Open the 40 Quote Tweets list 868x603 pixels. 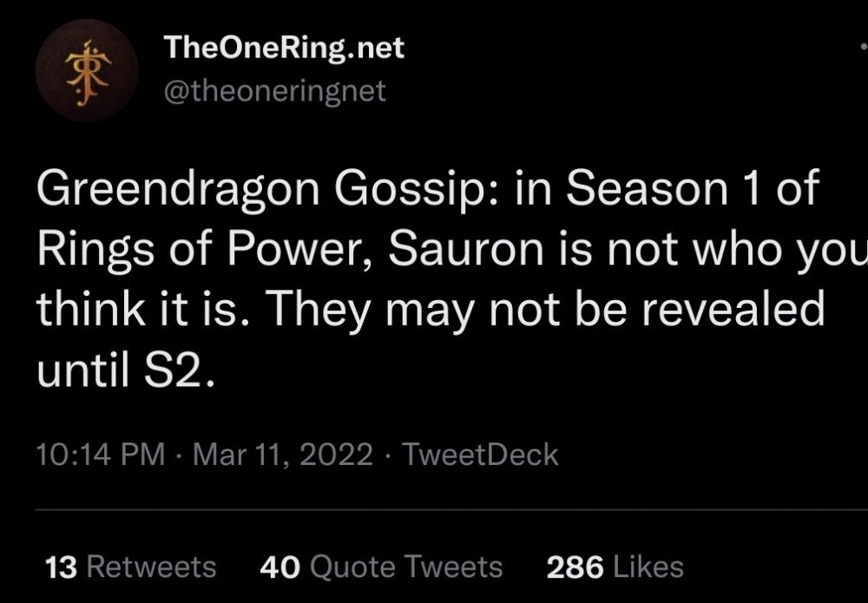click(x=381, y=567)
